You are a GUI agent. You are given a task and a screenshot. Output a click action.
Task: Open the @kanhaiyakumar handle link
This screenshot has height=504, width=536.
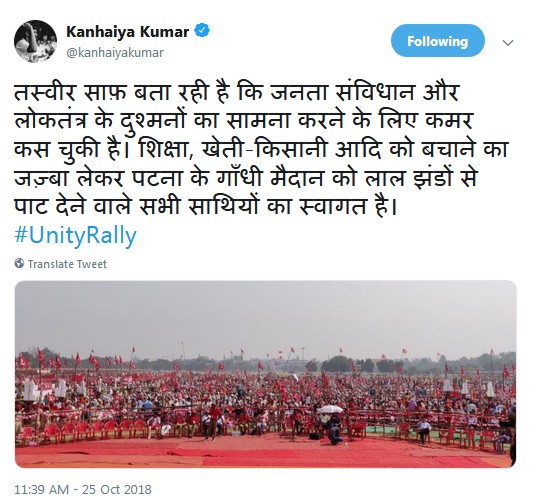click(x=115, y=53)
